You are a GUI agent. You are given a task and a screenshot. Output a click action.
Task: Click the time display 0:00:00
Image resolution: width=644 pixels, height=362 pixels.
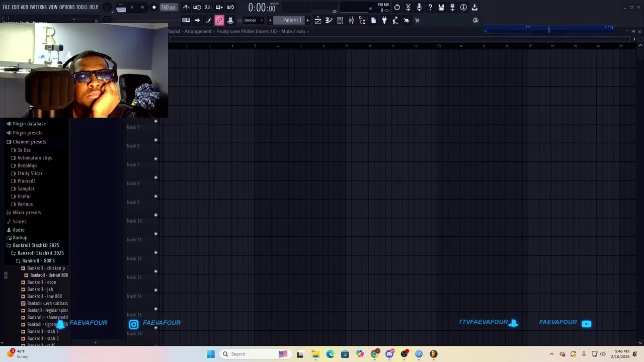[262, 8]
